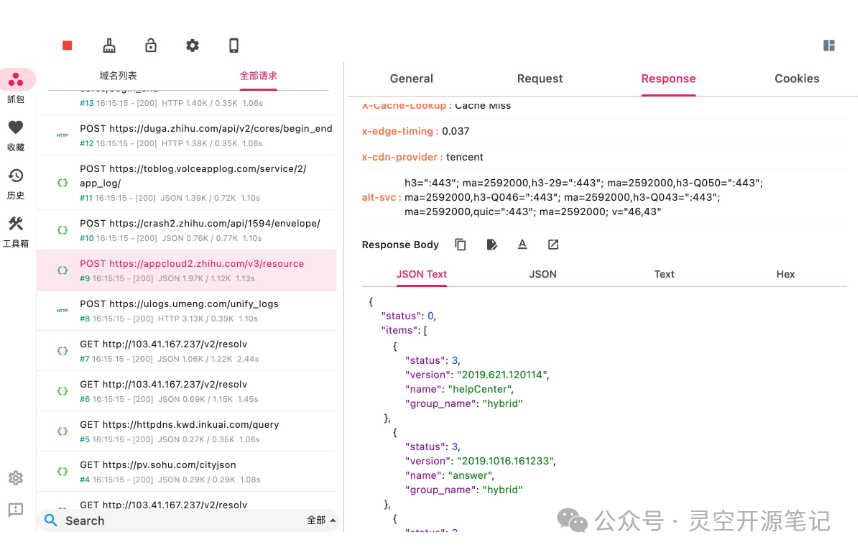This screenshot has height=555, width=858.
Task: Copy the response body with the copy icon
Action: (461, 244)
